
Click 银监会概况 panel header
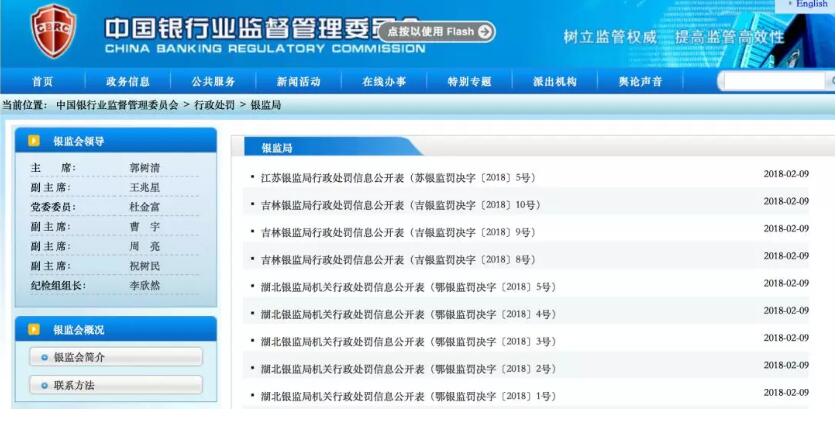116,329
